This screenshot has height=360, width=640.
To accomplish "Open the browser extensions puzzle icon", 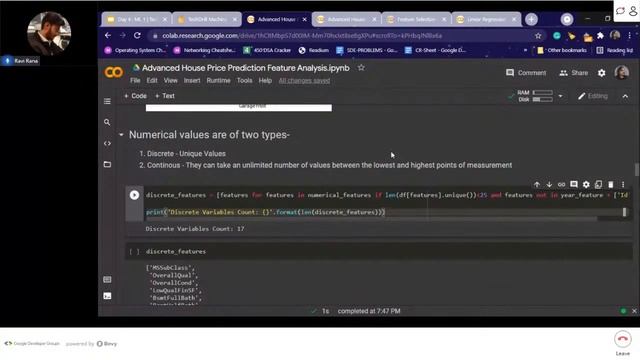I will pos(600,36).
